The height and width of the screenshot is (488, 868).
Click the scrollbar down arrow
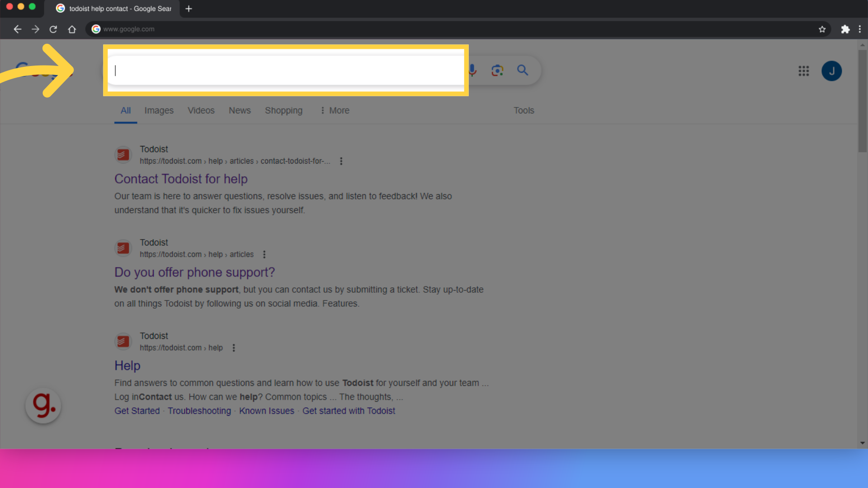pyautogui.click(x=863, y=443)
